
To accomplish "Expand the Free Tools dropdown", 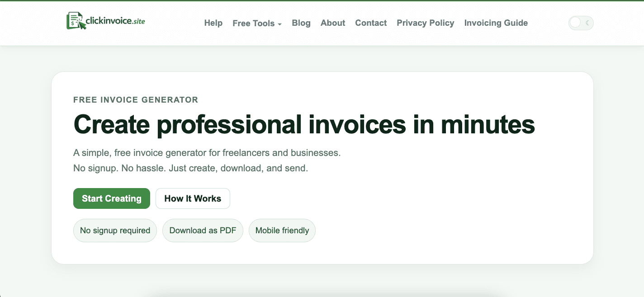I will pos(257,24).
